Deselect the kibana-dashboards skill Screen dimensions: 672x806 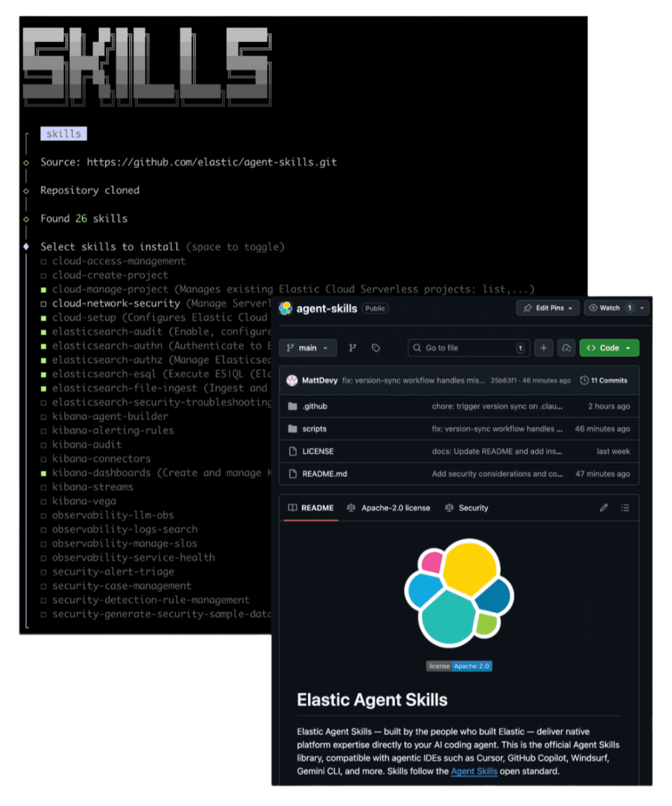(x=43, y=473)
